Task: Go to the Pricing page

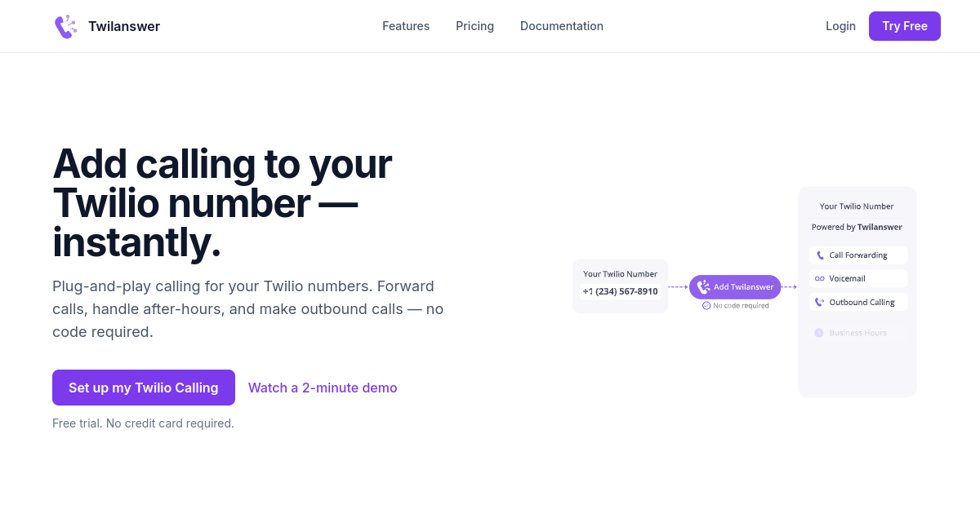Action: pos(474,26)
